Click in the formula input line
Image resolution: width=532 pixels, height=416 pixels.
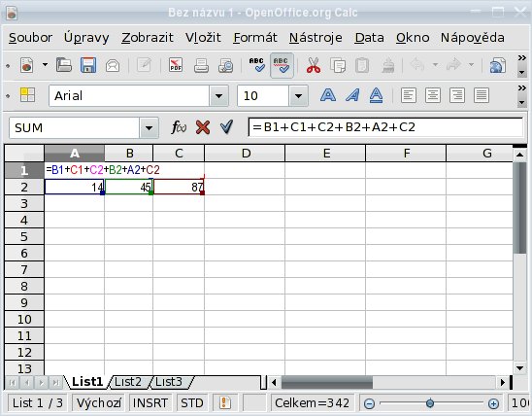385,127
